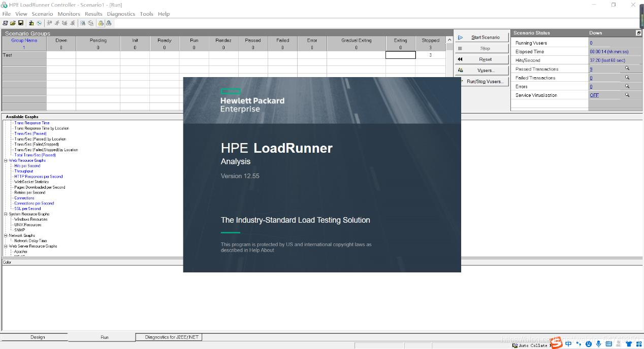
Task: Collapse the Web Resource Graphs tree node
Action: [x=6, y=161]
